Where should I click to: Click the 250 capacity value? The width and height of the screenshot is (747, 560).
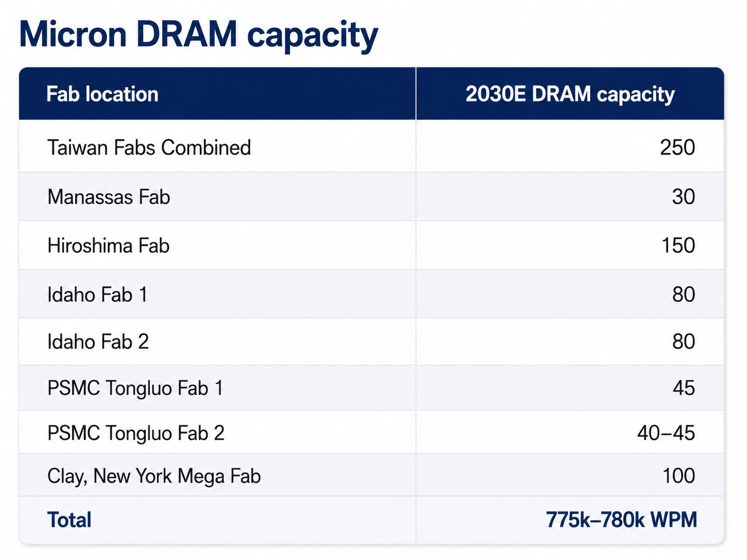click(x=677, y=147)
